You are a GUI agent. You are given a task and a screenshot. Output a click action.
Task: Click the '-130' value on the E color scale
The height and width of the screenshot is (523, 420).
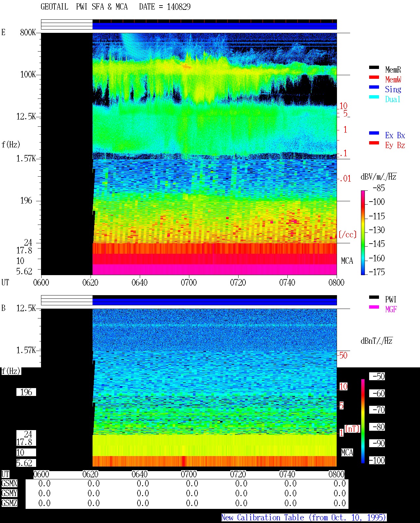pos(377,230)
